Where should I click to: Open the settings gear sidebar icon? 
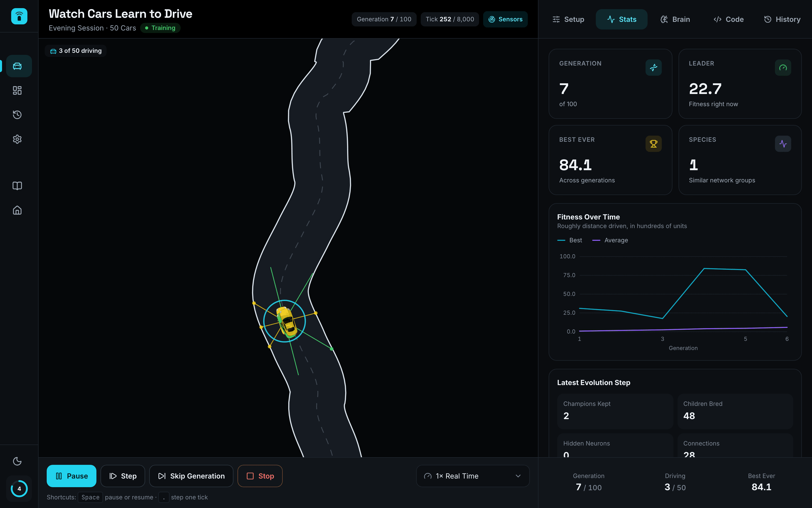coord(18,139)
